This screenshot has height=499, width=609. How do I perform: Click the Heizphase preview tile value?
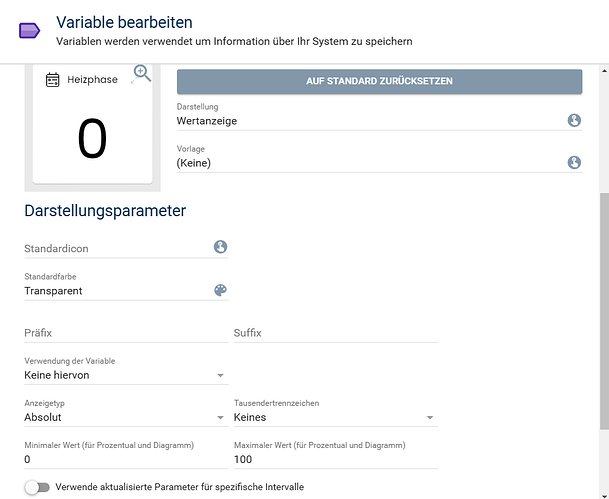[92, 139]
